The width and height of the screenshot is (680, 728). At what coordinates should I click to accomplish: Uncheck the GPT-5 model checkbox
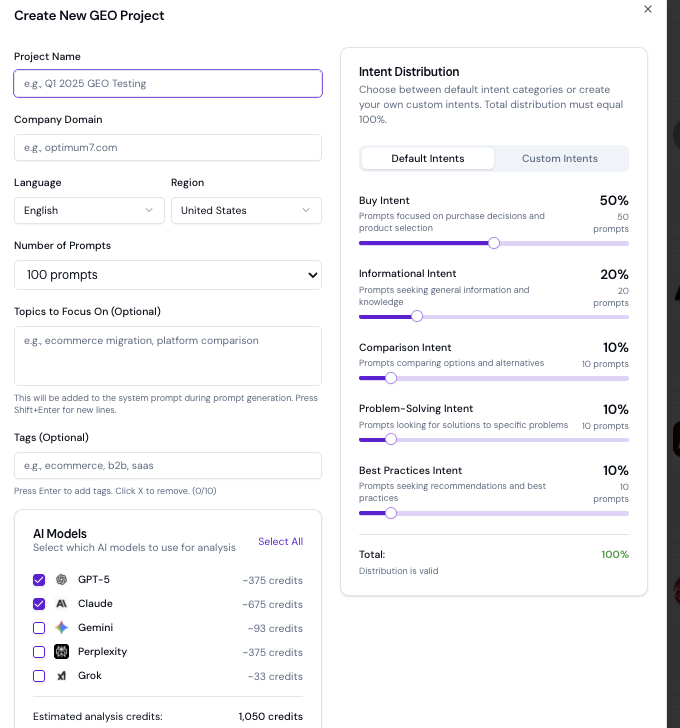pyautogui.click(x=39, y=580)
